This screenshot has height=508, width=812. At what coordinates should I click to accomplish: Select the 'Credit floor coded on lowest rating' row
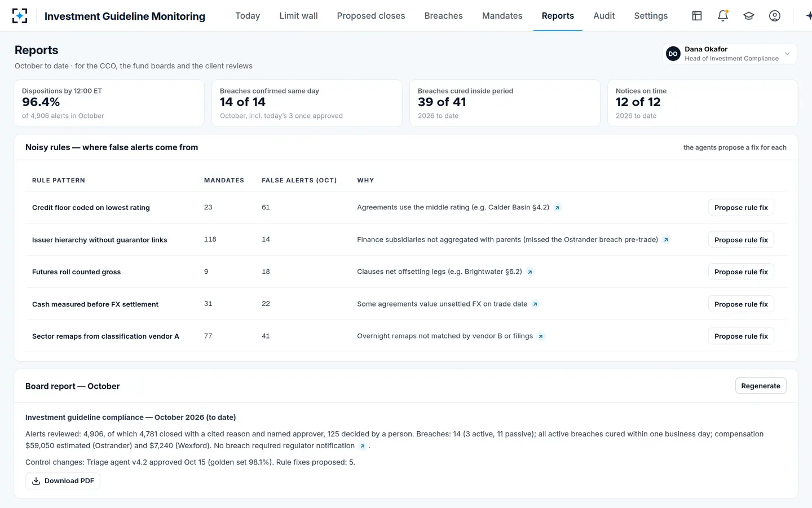click(406, 208)
